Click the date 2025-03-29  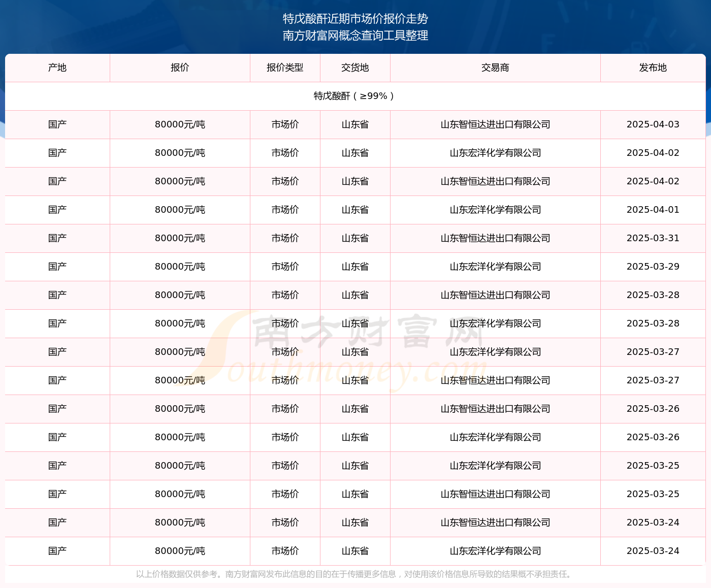653,267
